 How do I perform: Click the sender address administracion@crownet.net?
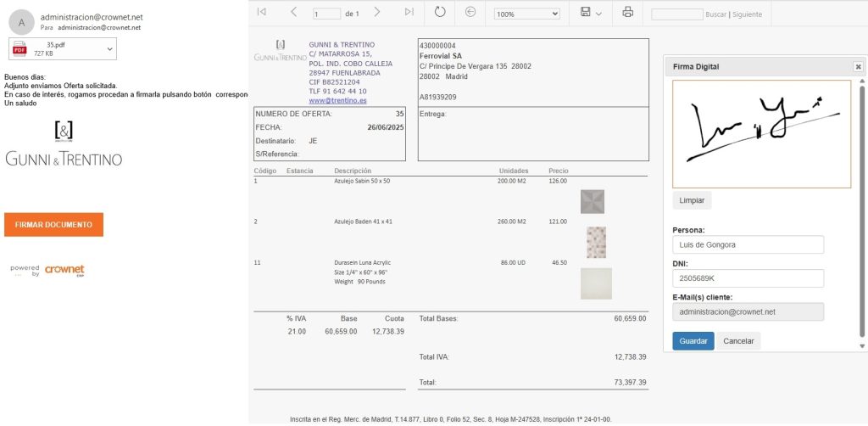click(x=92, y=17)
